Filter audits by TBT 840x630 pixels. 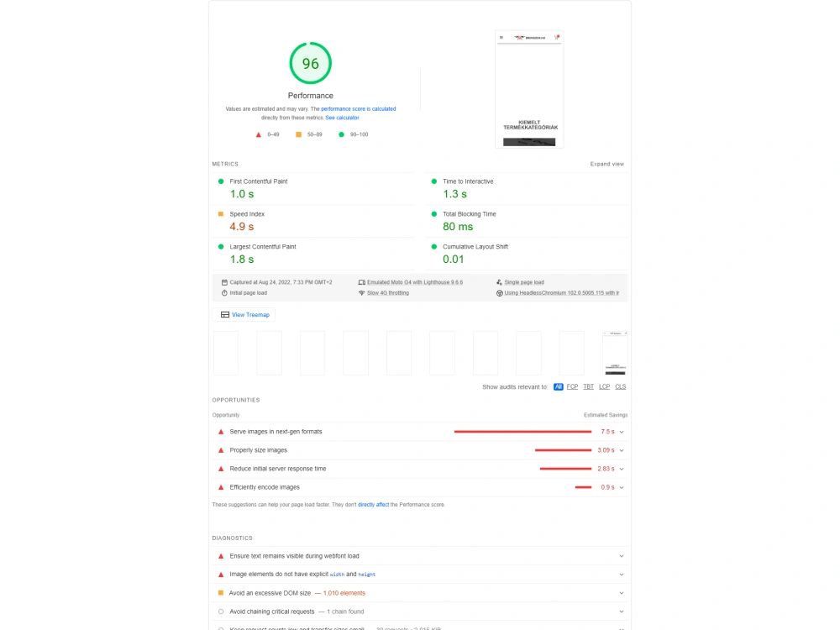(x=588, y=386)
